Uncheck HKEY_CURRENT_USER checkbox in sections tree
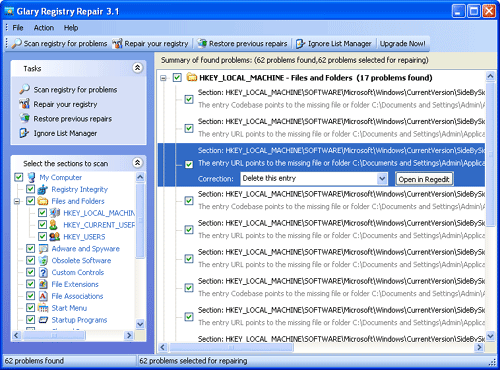The height and width of the screenshot is (370, 500). click(42, 225)
